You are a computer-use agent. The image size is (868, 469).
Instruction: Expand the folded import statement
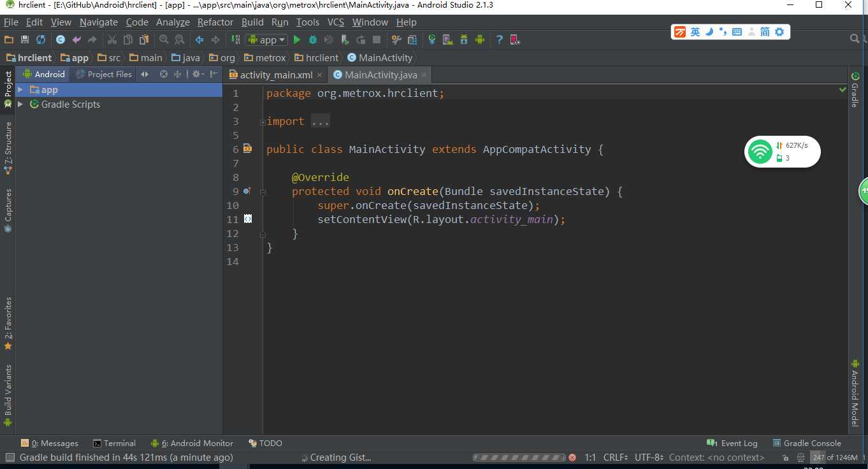[263, 122]
